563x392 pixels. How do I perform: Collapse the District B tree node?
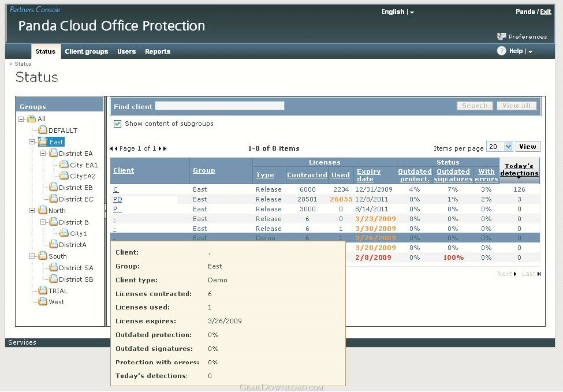(x=43, y=222)
